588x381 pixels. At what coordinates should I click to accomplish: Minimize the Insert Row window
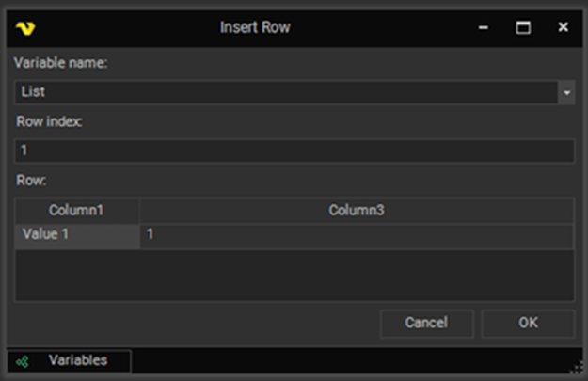tap(484, 27)
